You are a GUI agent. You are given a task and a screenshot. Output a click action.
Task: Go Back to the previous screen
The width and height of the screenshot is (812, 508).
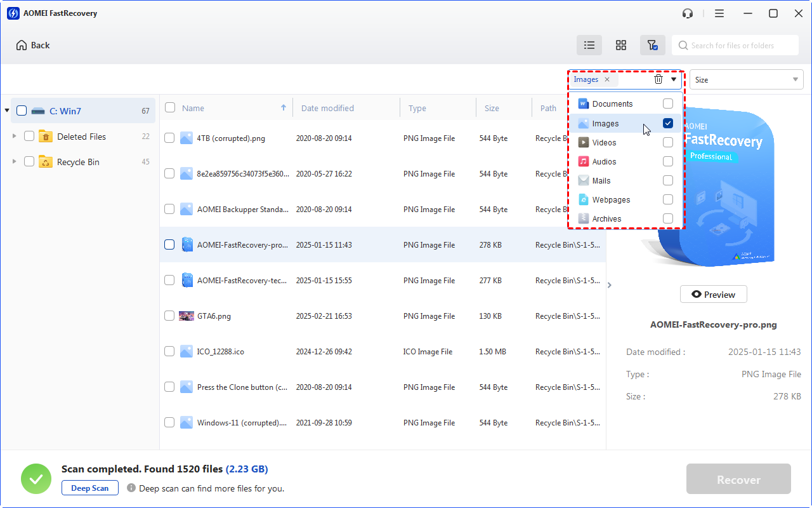point(33,45)
